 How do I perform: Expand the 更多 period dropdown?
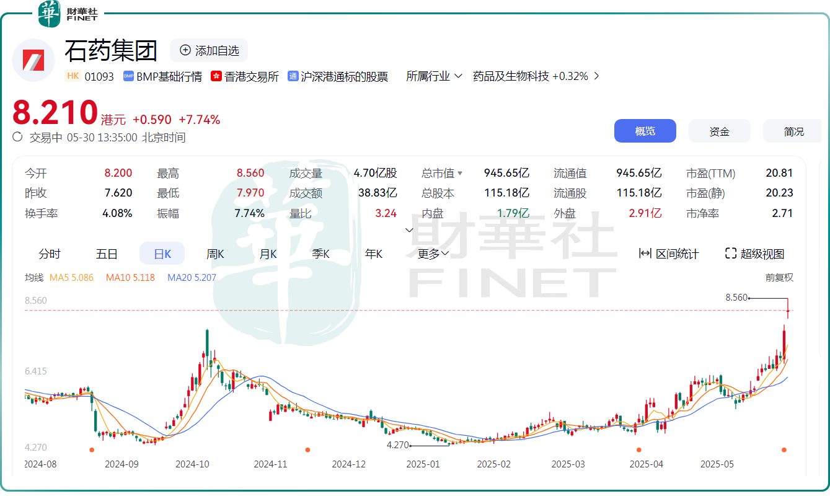433,254
